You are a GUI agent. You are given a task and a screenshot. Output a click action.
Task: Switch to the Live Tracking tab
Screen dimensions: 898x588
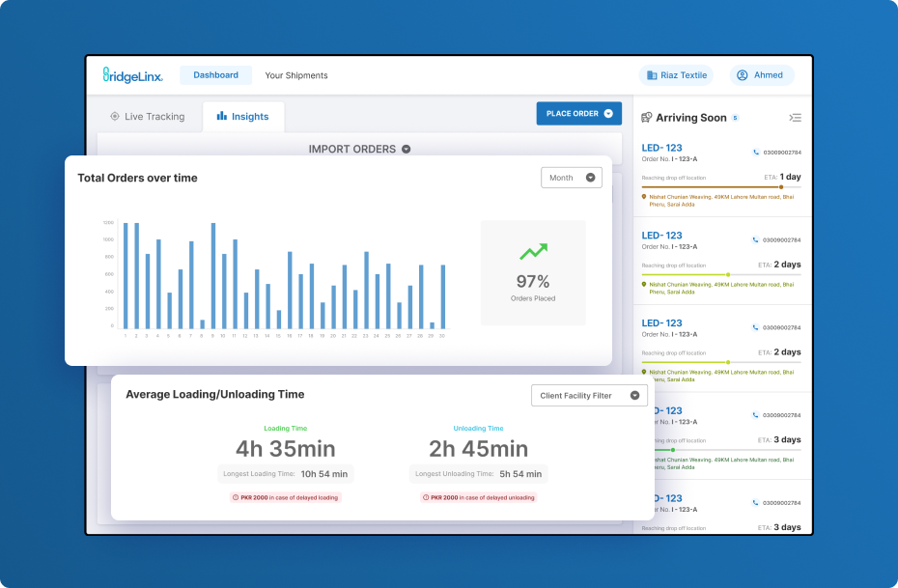point(147,117)
